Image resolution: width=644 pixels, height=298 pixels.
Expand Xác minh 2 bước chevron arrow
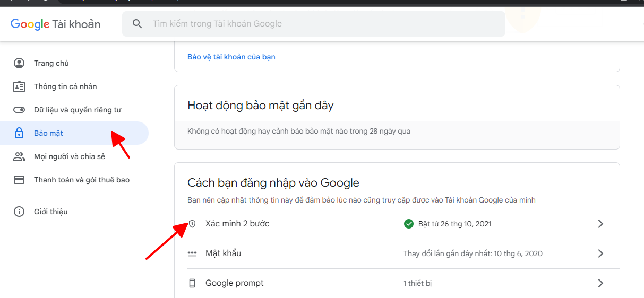[x=600, y=224]
